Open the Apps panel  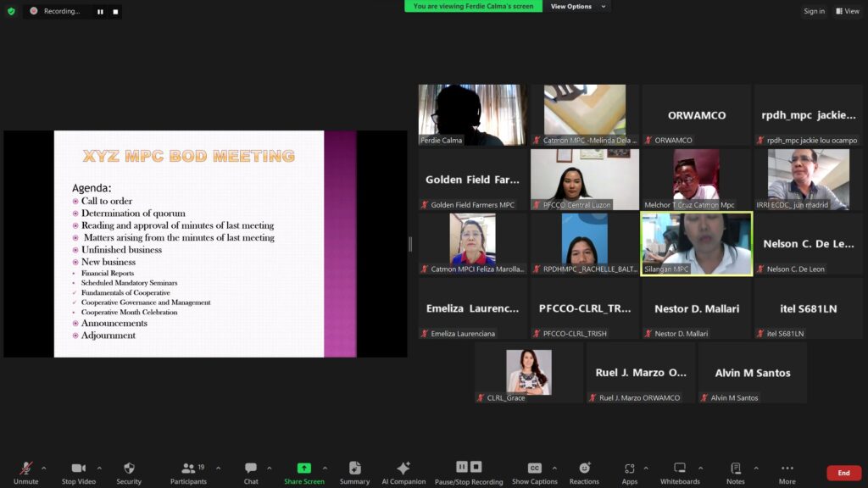[630, 473]
